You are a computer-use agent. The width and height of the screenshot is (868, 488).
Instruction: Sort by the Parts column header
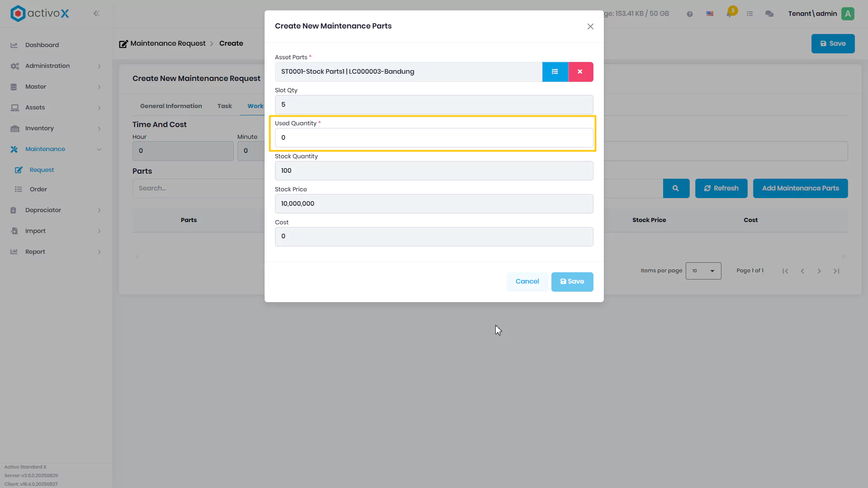[189, 220]
